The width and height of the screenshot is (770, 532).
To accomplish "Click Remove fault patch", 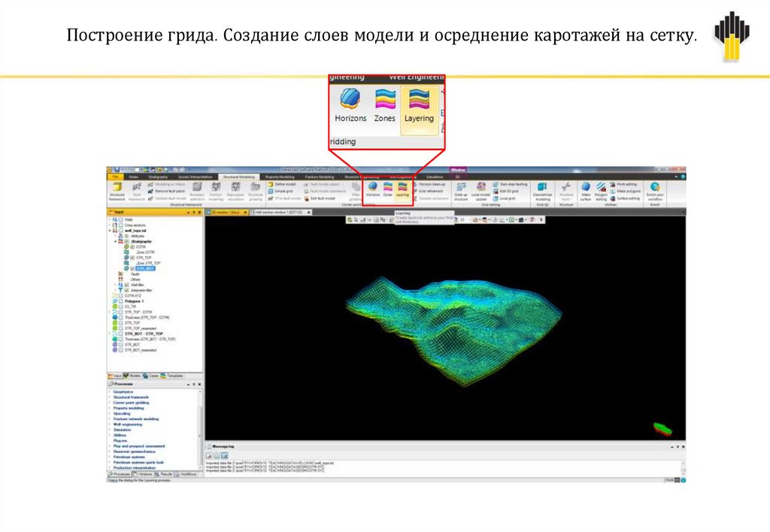I will (x=166, y=191).
